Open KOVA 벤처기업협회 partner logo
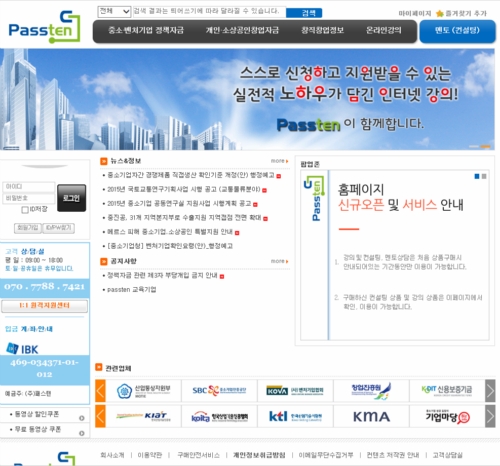This screenshot has height=466, width=500. click(295, 390)
